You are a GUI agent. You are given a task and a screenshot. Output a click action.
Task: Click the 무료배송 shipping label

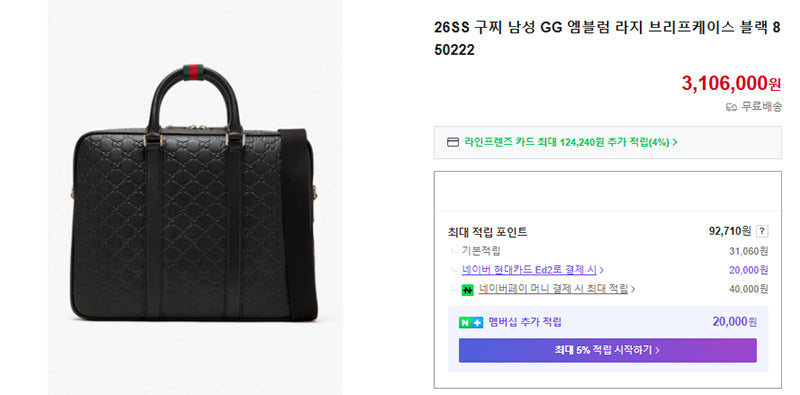point(761,107)
